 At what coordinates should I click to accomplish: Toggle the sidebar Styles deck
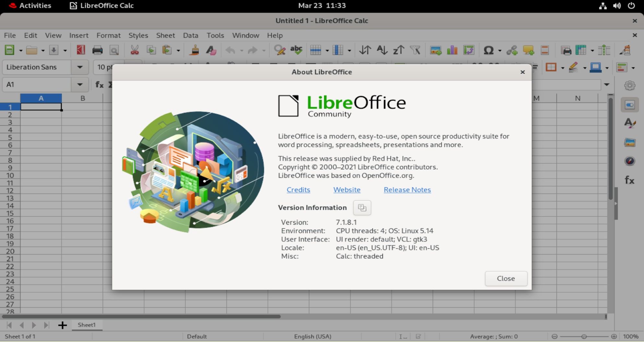click(x=630, y=124)
